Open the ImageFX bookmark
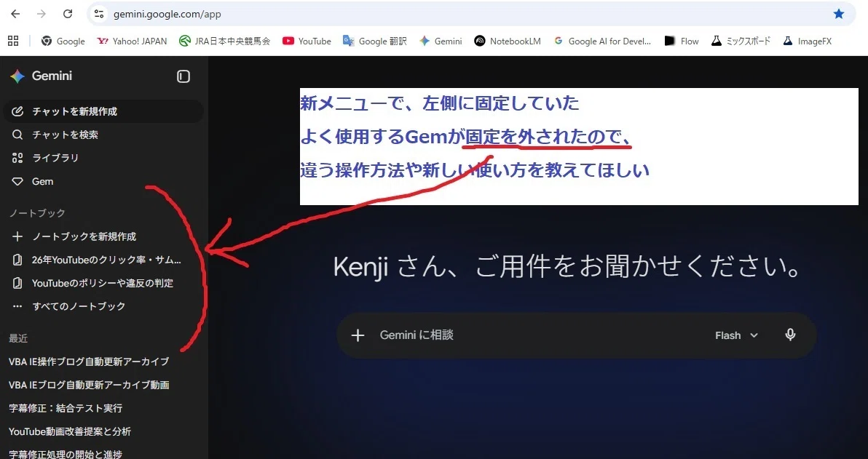 807,41
